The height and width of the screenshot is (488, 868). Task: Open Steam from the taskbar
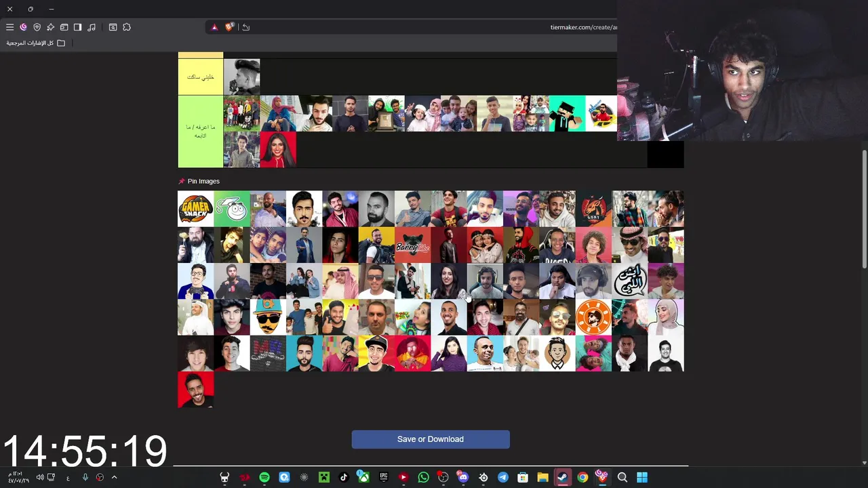(x=563, y=477)
